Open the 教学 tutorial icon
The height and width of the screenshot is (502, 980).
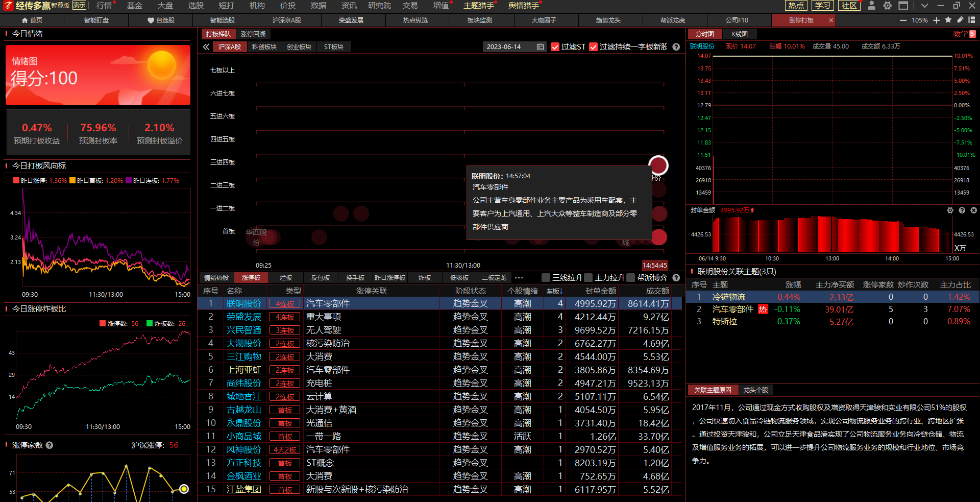[973, 34]
